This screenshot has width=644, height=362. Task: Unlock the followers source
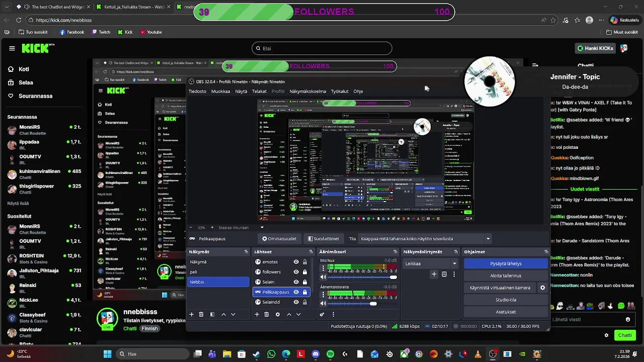[x=304, y=272]
